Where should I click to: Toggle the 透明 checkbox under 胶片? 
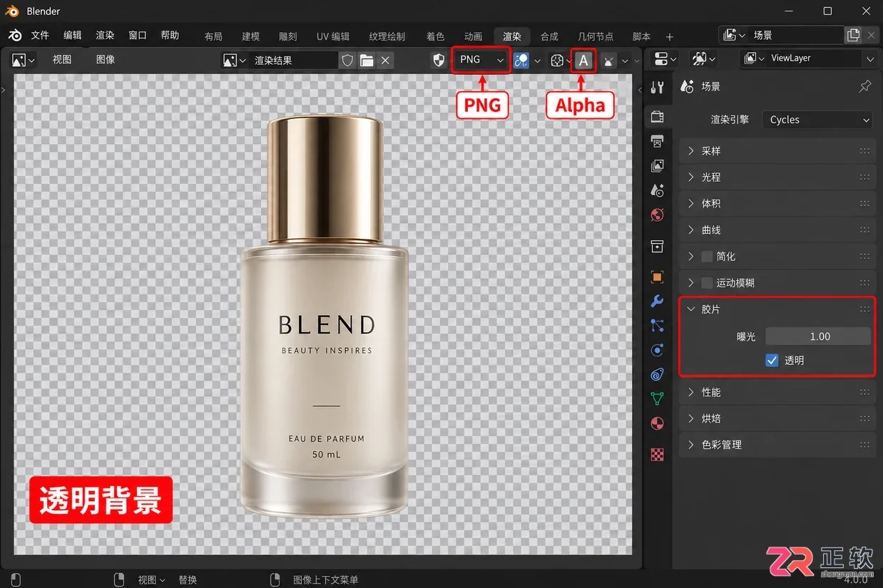(772, 361)
